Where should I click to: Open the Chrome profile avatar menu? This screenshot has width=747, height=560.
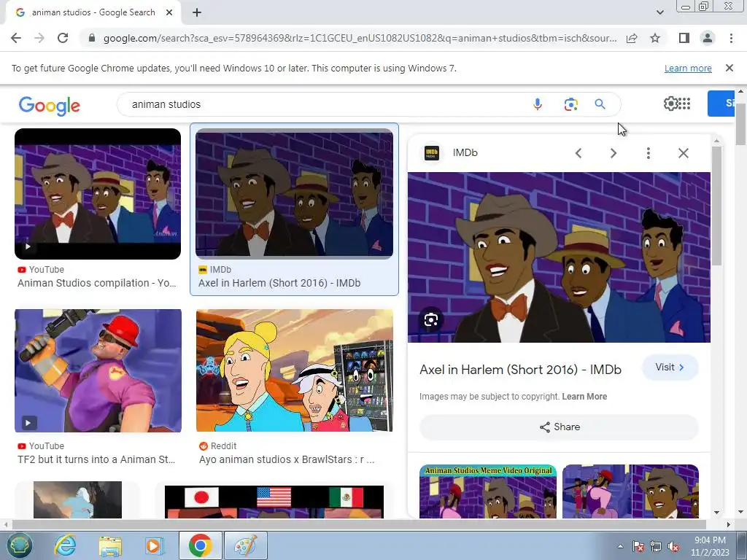pos(708,38)
